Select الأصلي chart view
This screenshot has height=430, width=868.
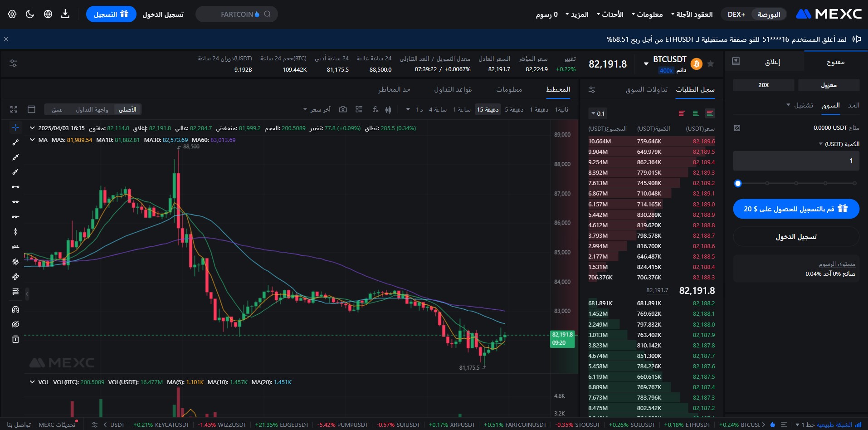pos(127,109)
